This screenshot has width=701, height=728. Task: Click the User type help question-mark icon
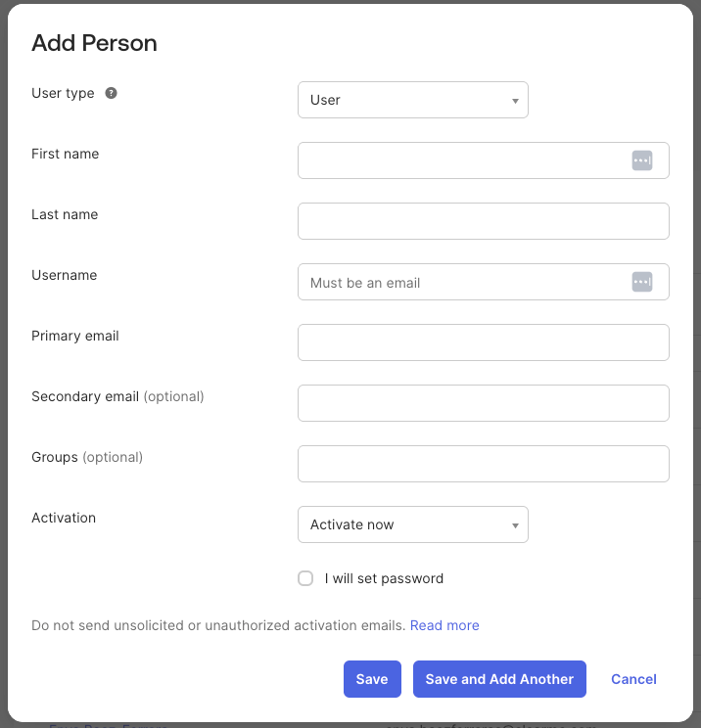point(111,93)
